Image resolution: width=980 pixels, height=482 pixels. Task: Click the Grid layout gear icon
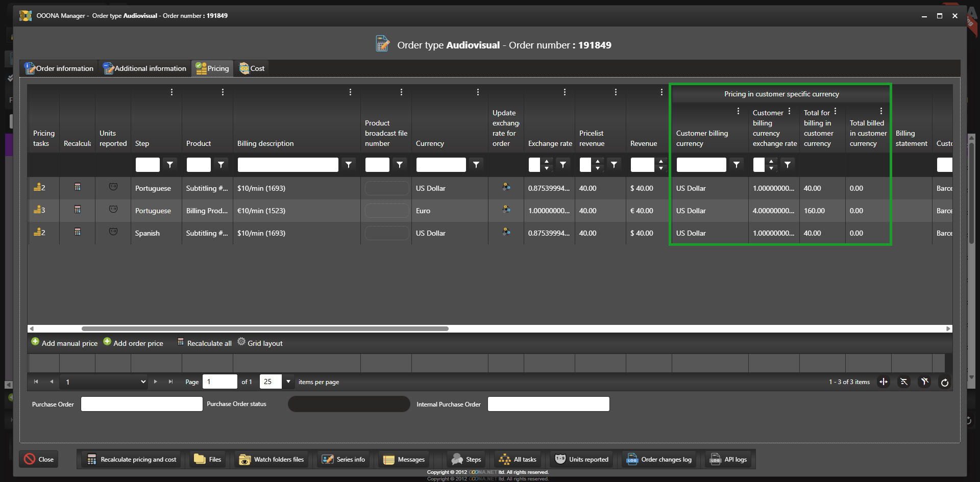coord(241,342)
